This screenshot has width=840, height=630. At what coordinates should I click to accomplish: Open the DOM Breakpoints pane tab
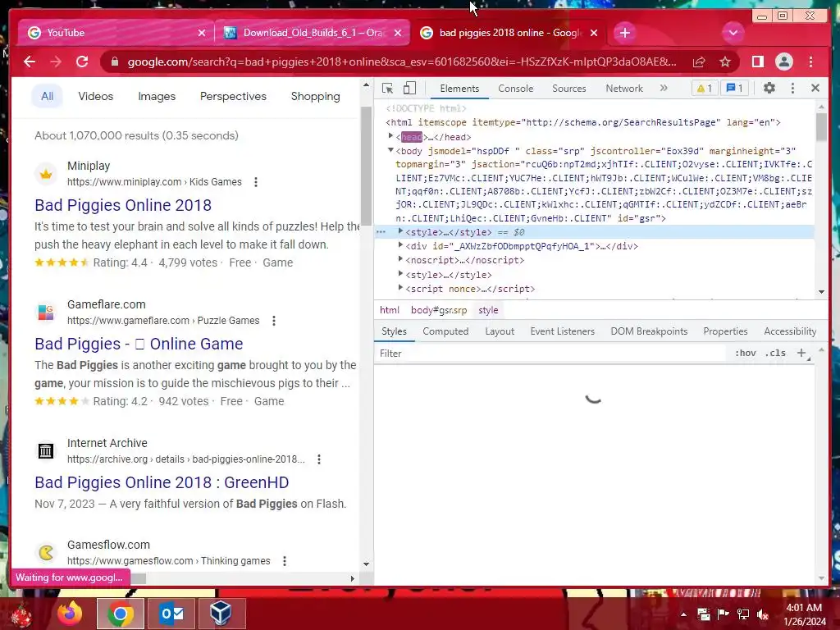(649, 331)
